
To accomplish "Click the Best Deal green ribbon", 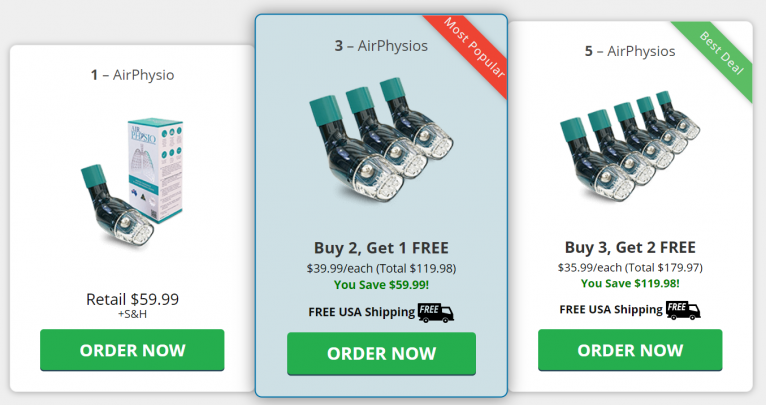I will pos(720,53).
